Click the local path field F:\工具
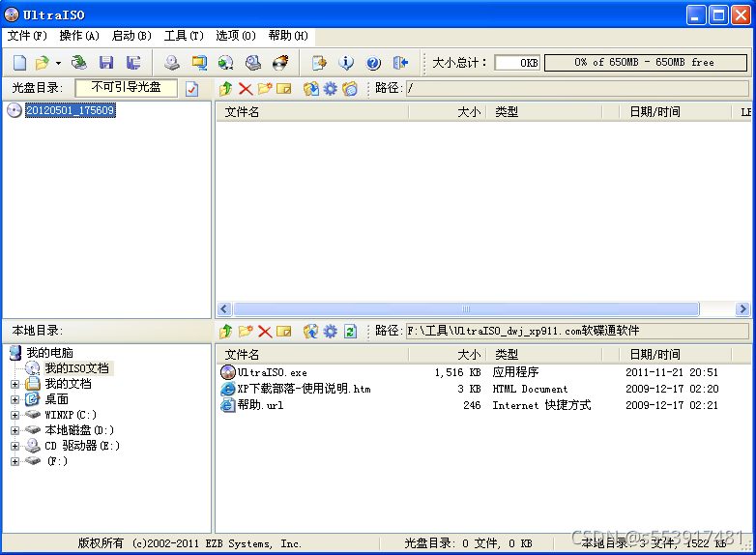Viewport: 756px width, 555px height. 577,331
